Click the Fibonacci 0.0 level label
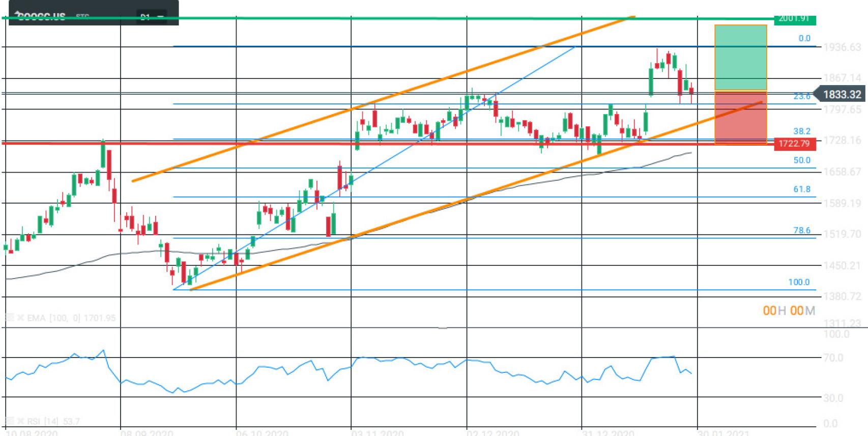The height and width of the screenshot is (436, 868). click(x=804, y=38)
